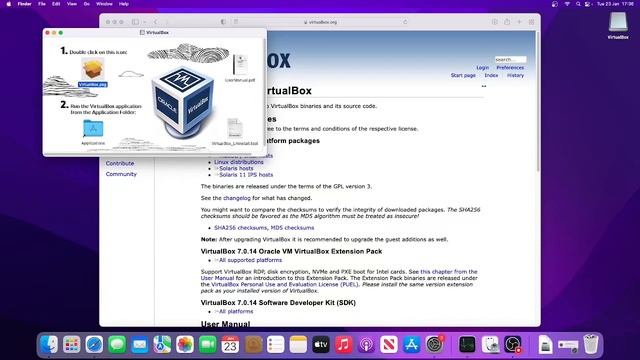Screen dimensions: 640x360
Task: Open App Store from the Dock
Action: click(411, 344)
